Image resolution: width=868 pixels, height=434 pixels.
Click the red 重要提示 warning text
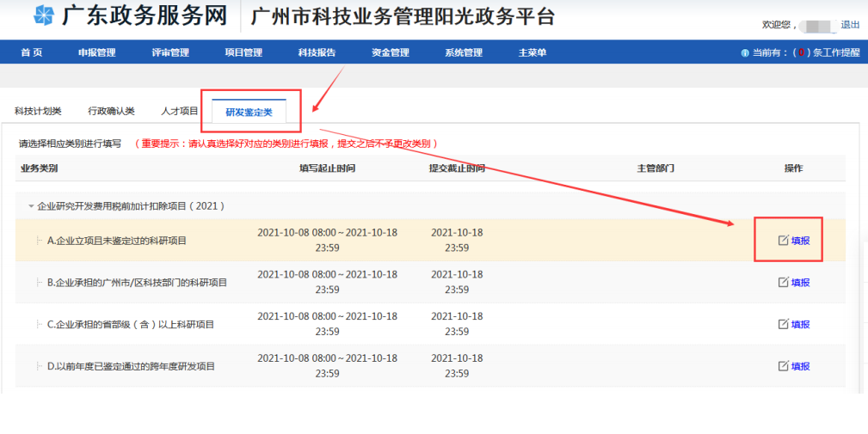(x=287, y=144)
